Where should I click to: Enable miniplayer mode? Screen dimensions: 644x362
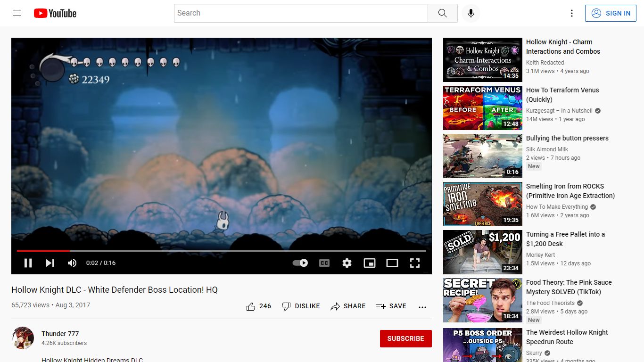click(x=370, y=263)
